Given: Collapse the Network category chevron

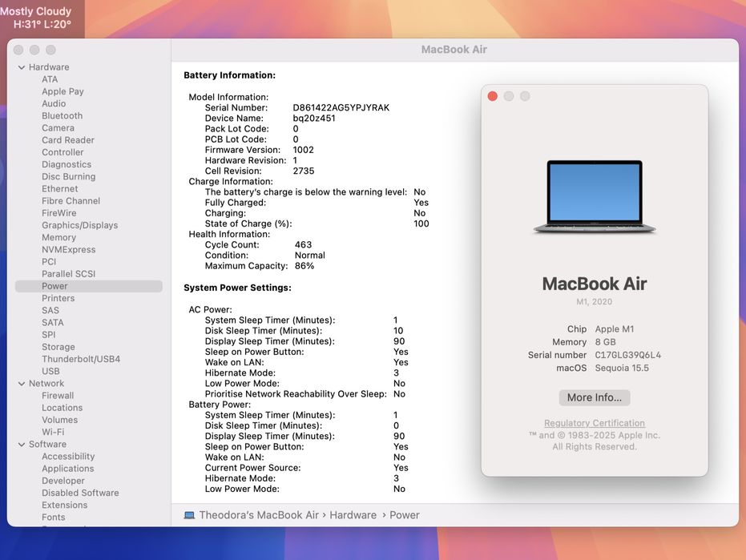Looking at the screenshot, I should tap(22, 384).
